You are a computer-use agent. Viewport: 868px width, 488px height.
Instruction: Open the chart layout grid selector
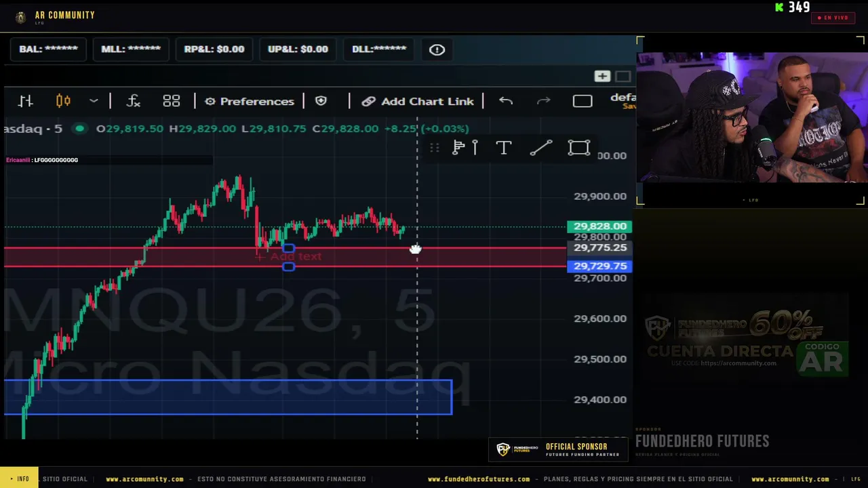pos(171,101)
